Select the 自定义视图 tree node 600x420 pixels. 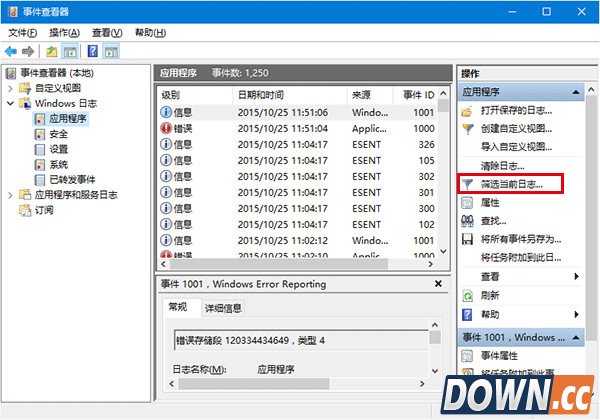(x=51, y=88)
